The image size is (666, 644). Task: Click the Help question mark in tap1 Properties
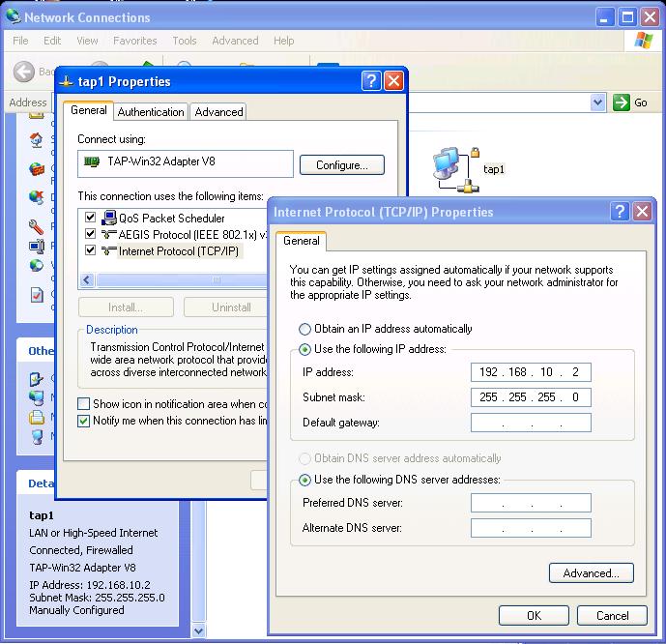(x=371, y=81)
